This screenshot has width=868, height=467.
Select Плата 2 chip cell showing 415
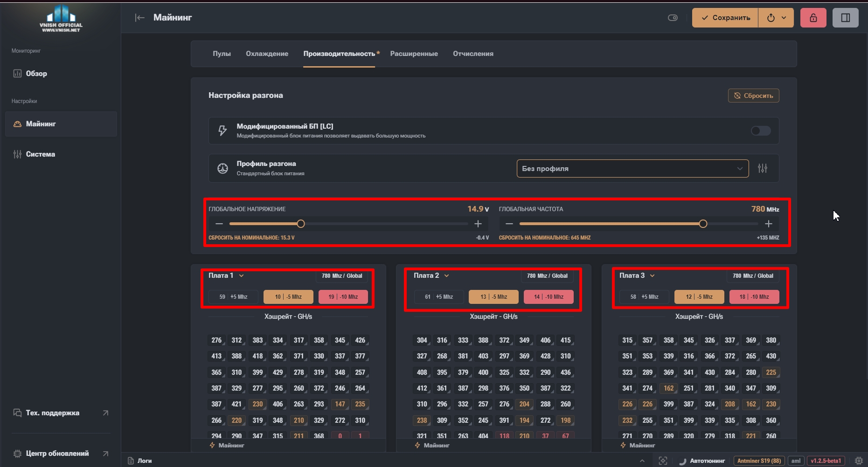[566, 340]
